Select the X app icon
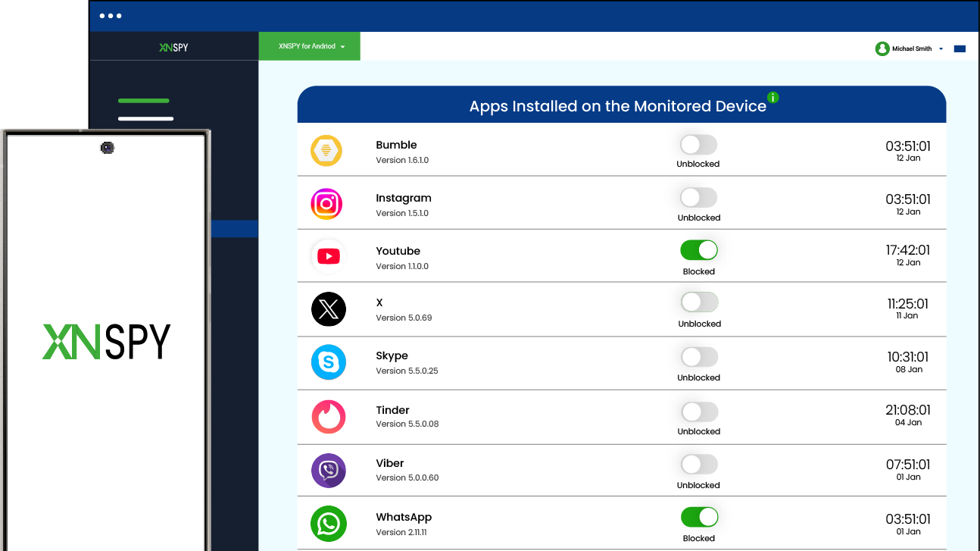 [329, 309]
